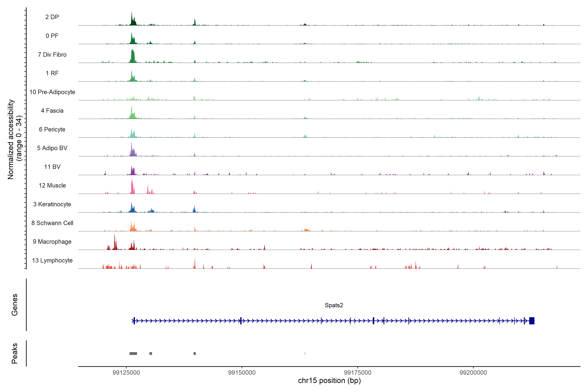Click the 2 DP track label
Viewport: 588px width, 392px height.
pyautogui.click(x=52, y=17)
